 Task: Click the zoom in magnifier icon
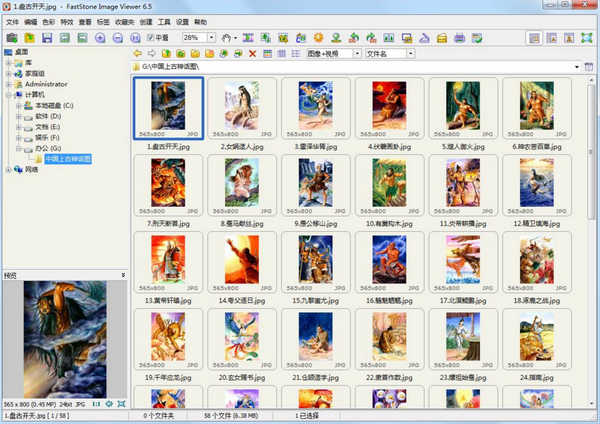(100, 38)
